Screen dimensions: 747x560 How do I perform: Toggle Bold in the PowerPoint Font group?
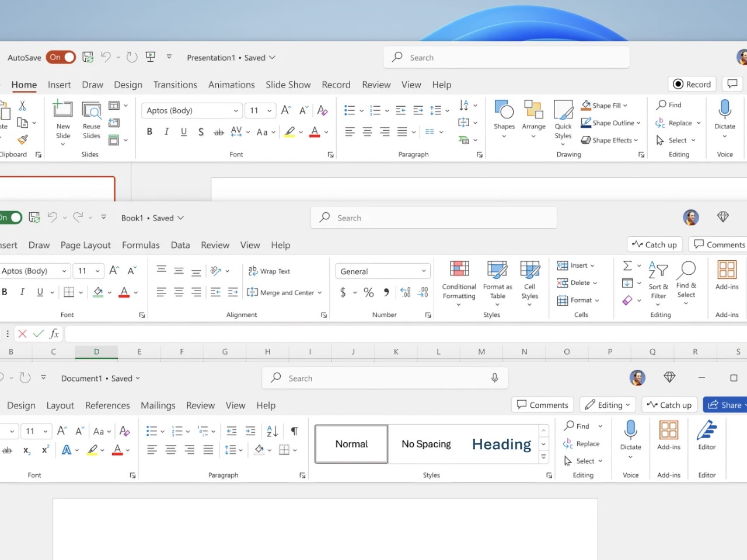coord(149,132)
